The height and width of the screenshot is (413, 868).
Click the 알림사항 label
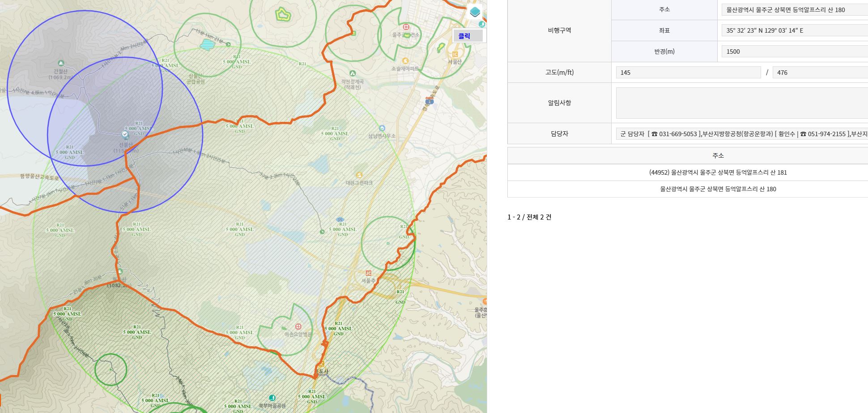pos(559,103)
